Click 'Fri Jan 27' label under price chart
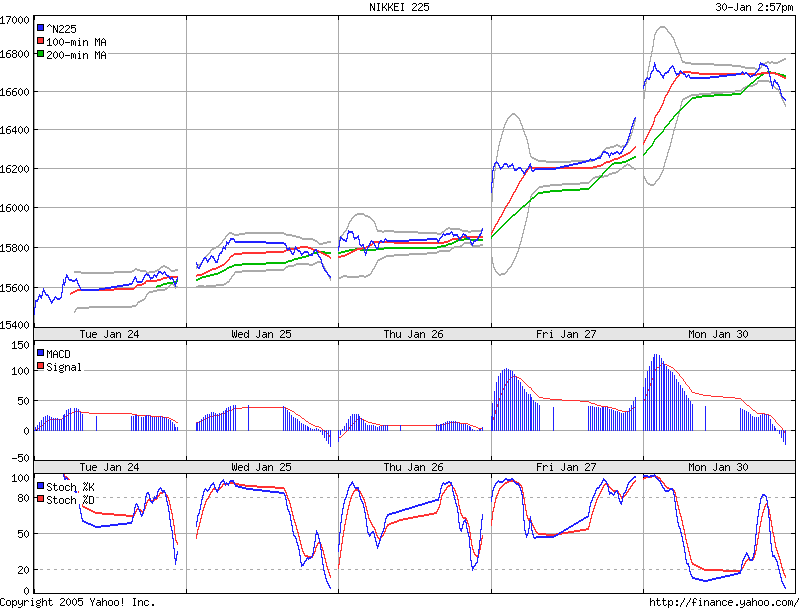This screenshot has height=608, width=800. tap(566, 334)
